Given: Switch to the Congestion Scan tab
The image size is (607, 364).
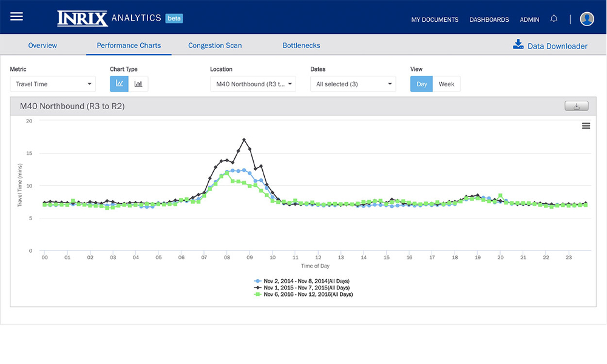Looking at the screenshot, I should pyautogui.click(x=215, y=45).
